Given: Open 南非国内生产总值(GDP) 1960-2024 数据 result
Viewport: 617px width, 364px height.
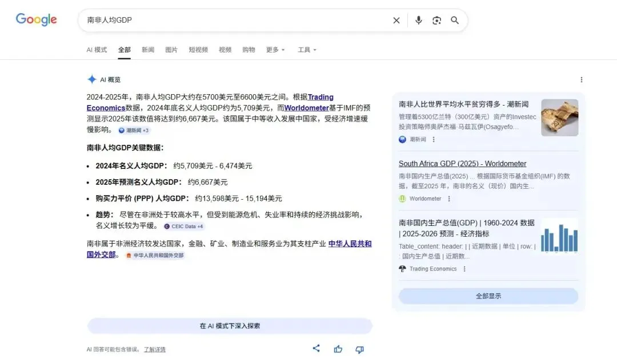Looking at the screenshot, I should pos(467,228).
